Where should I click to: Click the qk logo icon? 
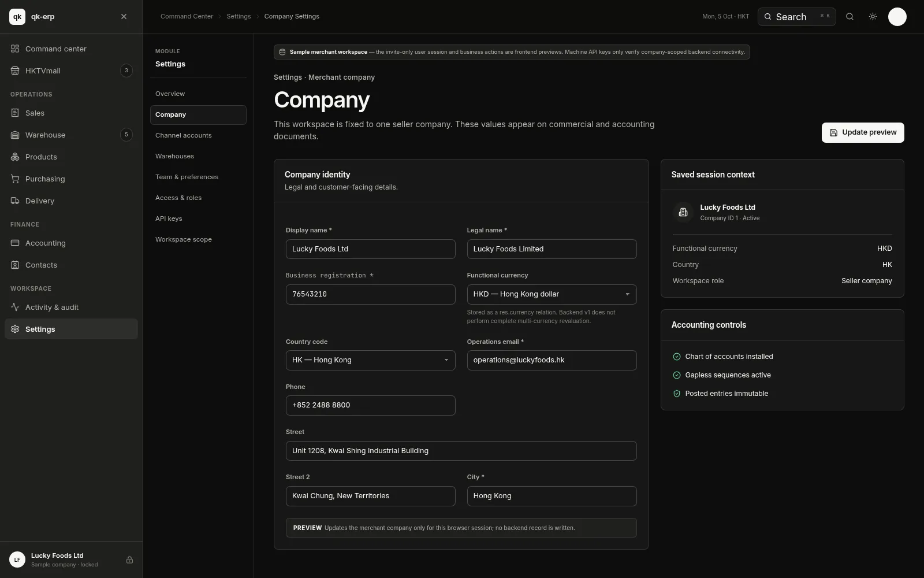17,17
